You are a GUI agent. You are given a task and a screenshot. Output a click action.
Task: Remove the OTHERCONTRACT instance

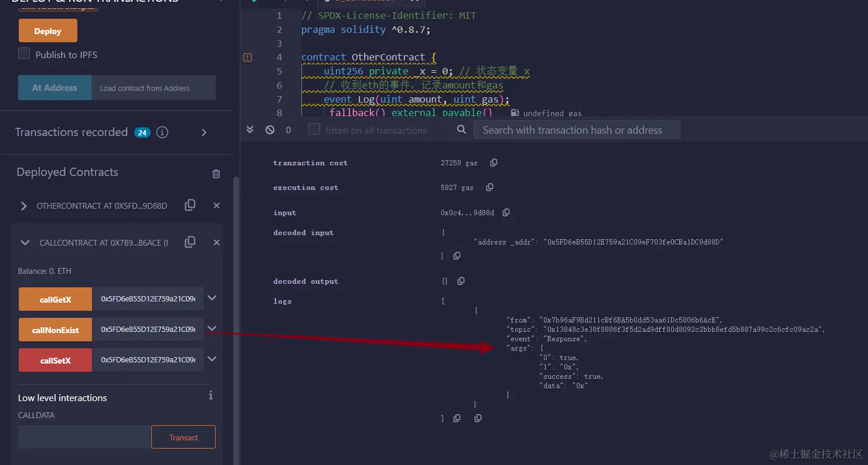(216, 206)
